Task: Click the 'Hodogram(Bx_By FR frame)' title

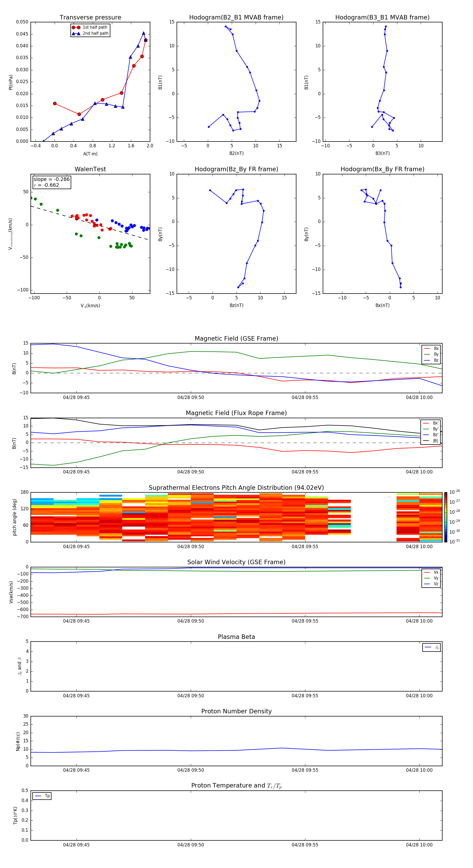Action: pos(382,169)
